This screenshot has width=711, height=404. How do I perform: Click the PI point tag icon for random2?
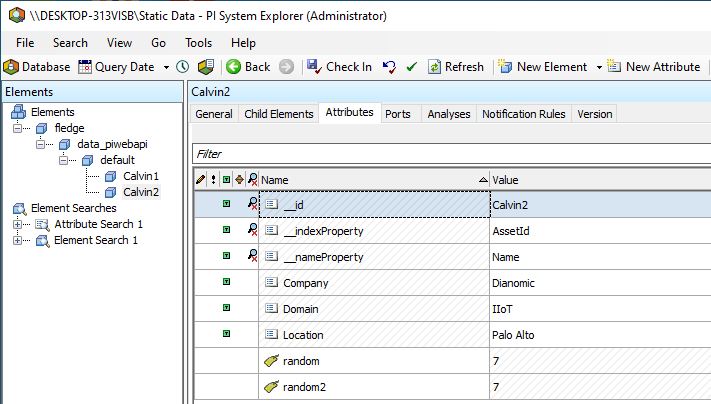tap(271, 387)
